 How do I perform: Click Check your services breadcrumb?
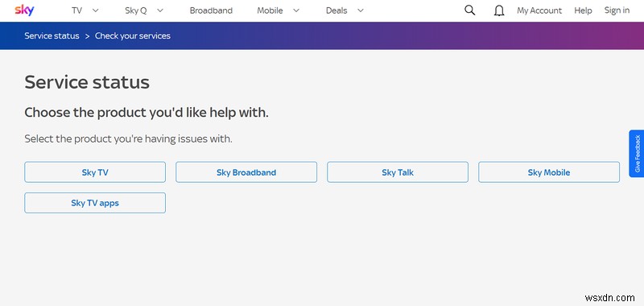(133, 35)
